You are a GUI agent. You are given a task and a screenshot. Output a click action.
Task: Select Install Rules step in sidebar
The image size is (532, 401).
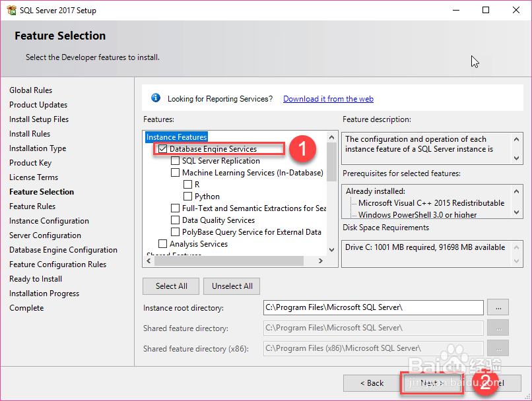coord(30,134)
